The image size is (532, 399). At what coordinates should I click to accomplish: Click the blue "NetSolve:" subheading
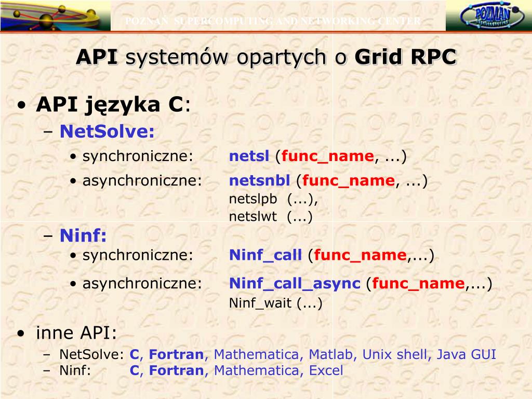pyautogui.click(x=107, y=131)
